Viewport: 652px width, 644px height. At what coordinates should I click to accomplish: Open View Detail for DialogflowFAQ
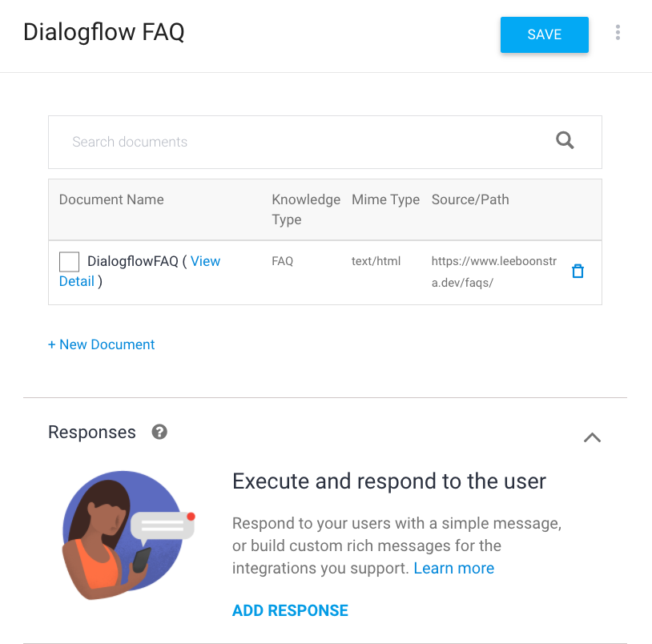click(x=205, y=261)
